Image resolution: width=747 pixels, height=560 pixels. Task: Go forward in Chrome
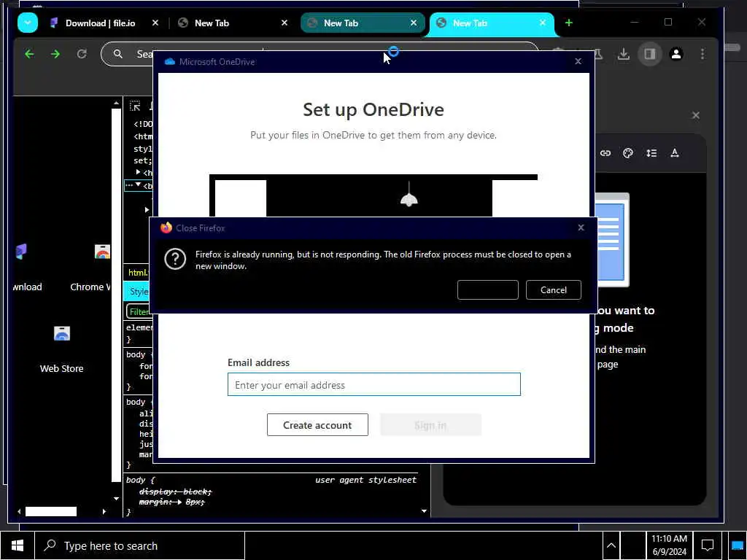pyautogui.click(x=55, y=54)
